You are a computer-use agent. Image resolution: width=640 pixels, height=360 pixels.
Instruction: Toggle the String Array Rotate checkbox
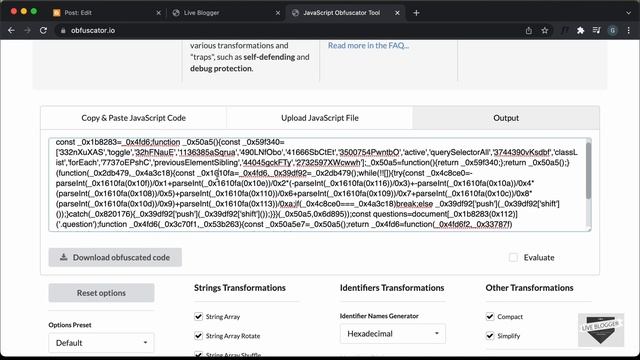[198, 336]
